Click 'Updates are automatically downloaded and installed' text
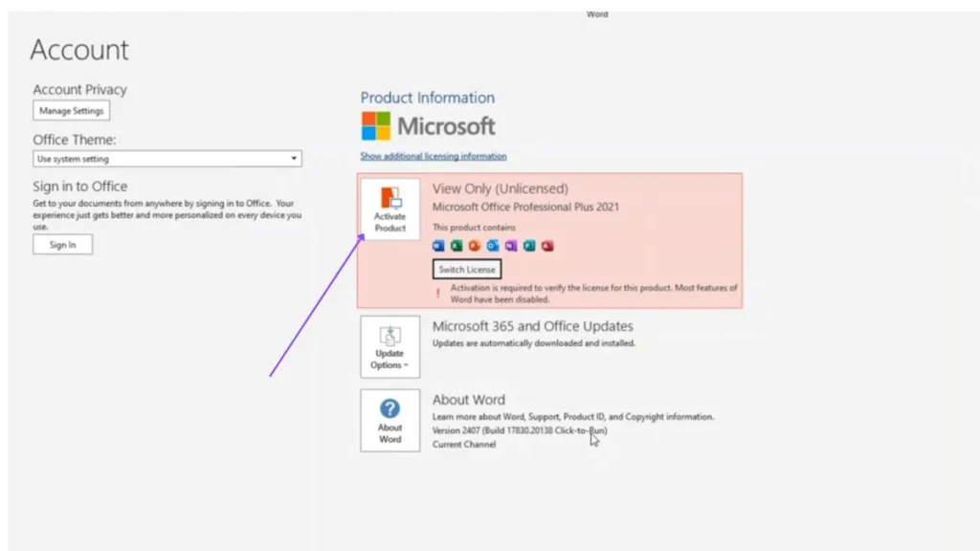 click(x=534, y=343)
